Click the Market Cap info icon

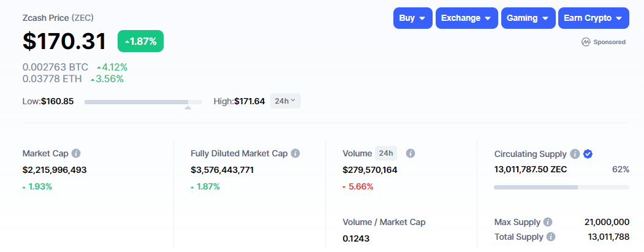[76, 153]
